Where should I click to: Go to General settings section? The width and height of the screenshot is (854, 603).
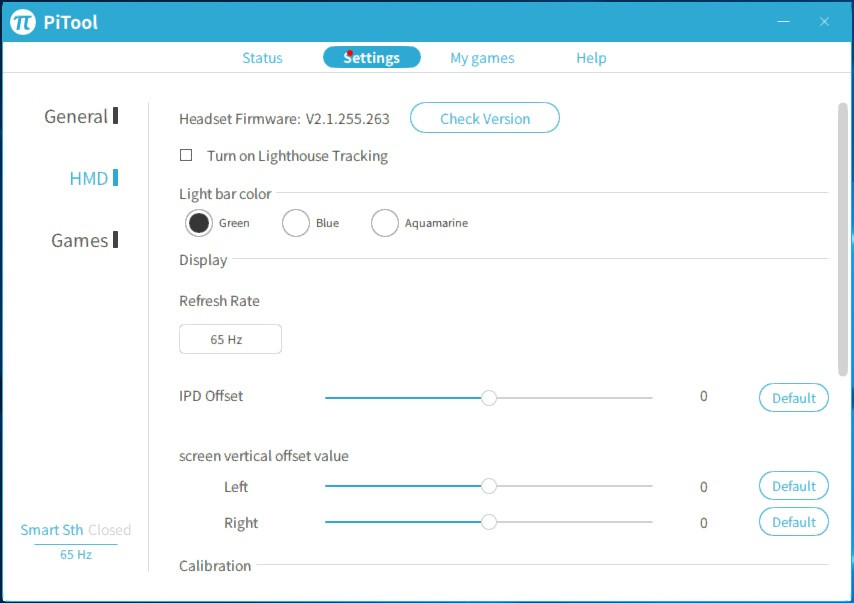81,116
